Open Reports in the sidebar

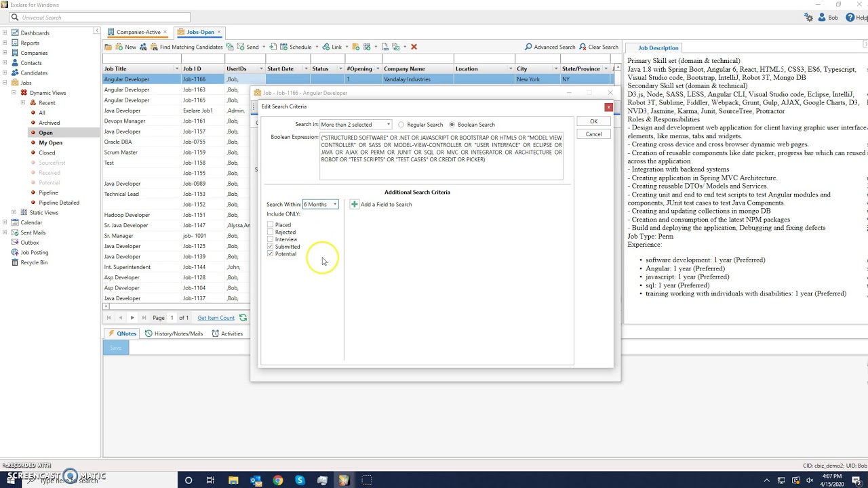click(x=29, y=43)
